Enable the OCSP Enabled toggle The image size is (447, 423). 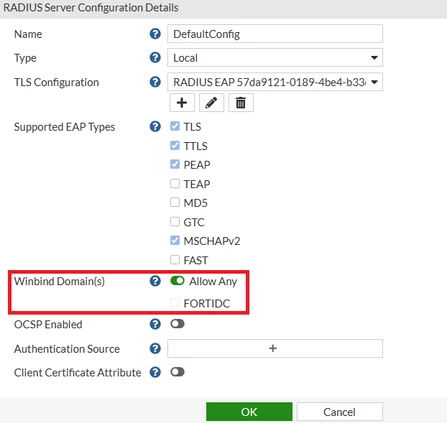point(177,324)
